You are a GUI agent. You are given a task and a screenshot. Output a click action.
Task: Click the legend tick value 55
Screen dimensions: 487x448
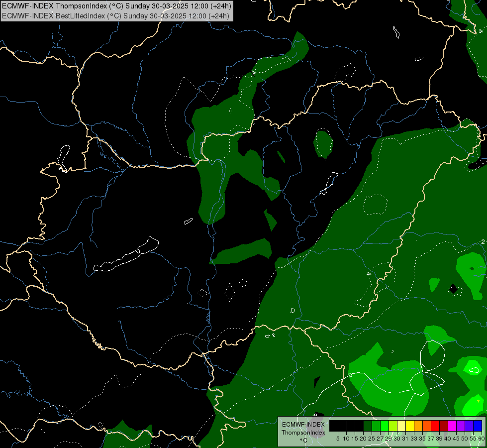(473, 439)
